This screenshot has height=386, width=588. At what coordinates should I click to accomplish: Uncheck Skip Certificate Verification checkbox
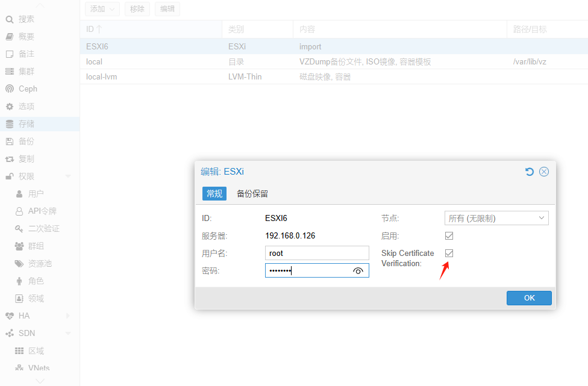click(449, 254)
